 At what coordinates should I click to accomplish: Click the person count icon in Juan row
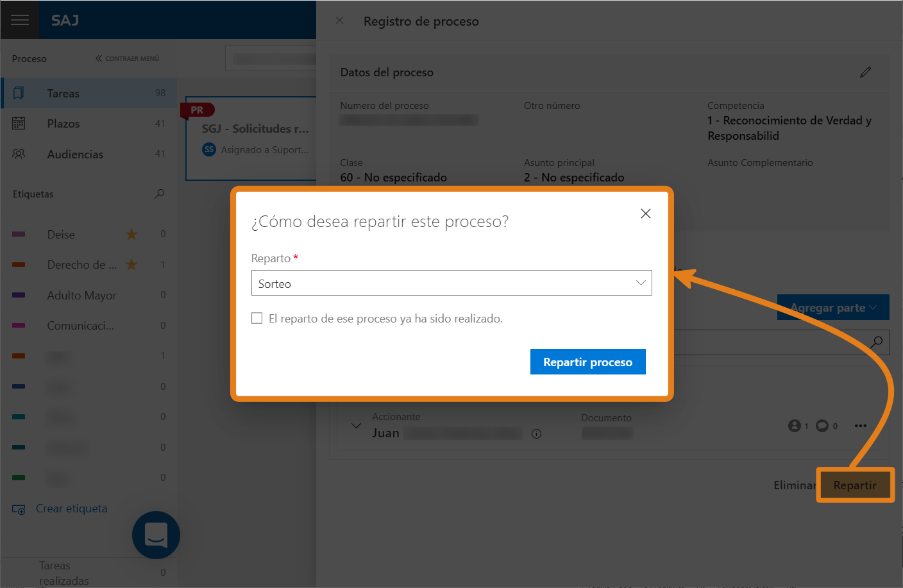[x=795, y=426]
